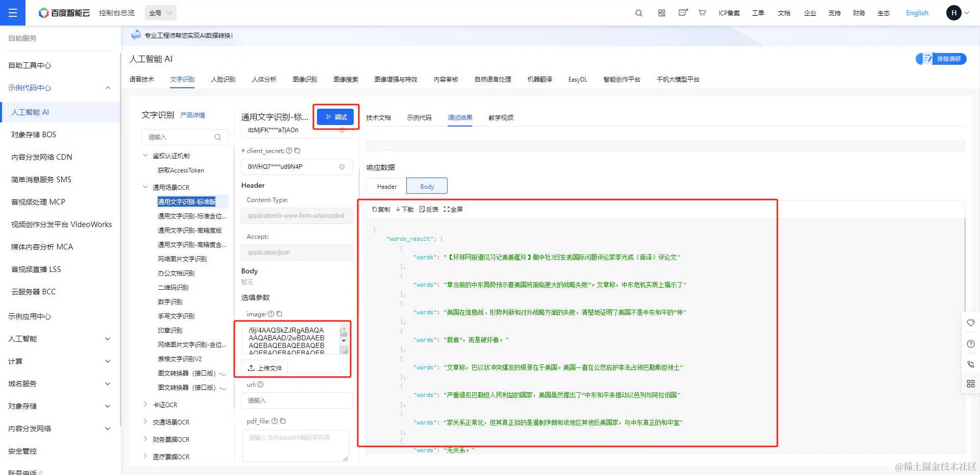Copy the response body with 复制

381,210
